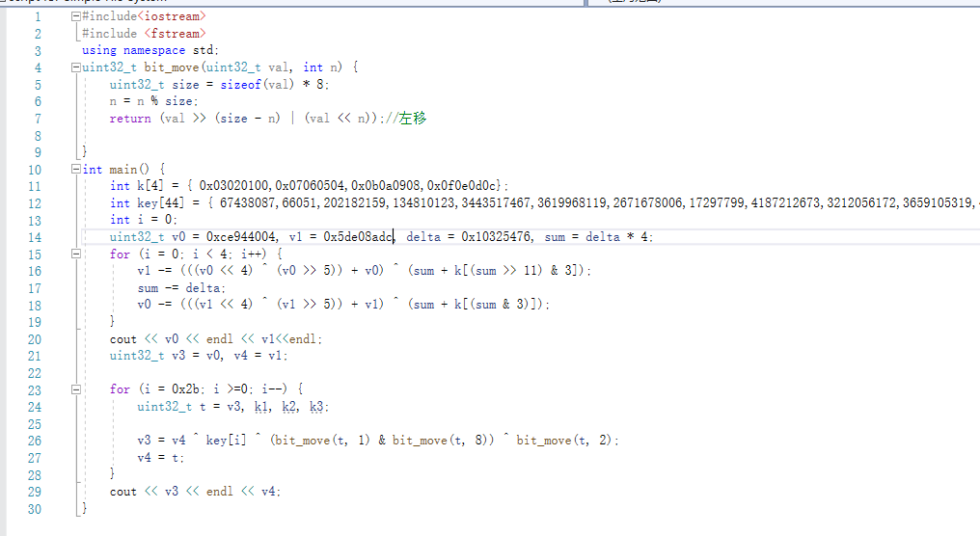This screenshot has width=980, height=536.
Task: Collapse the first for loop fold on line 15
Action: pyautogui.click(x=75, y=255)
